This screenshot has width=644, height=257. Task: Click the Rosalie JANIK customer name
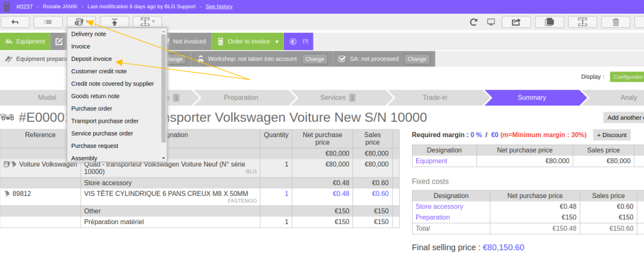60,7
